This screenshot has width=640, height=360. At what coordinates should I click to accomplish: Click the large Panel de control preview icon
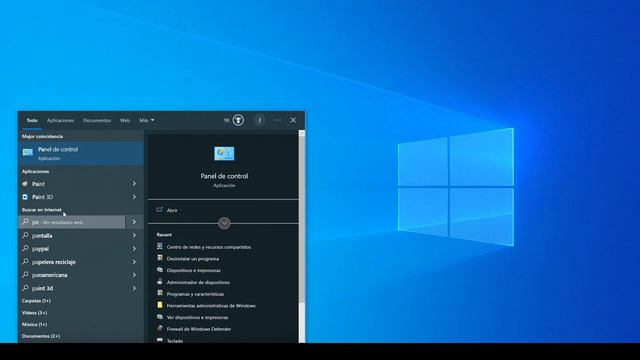click(x=224, y=154)
